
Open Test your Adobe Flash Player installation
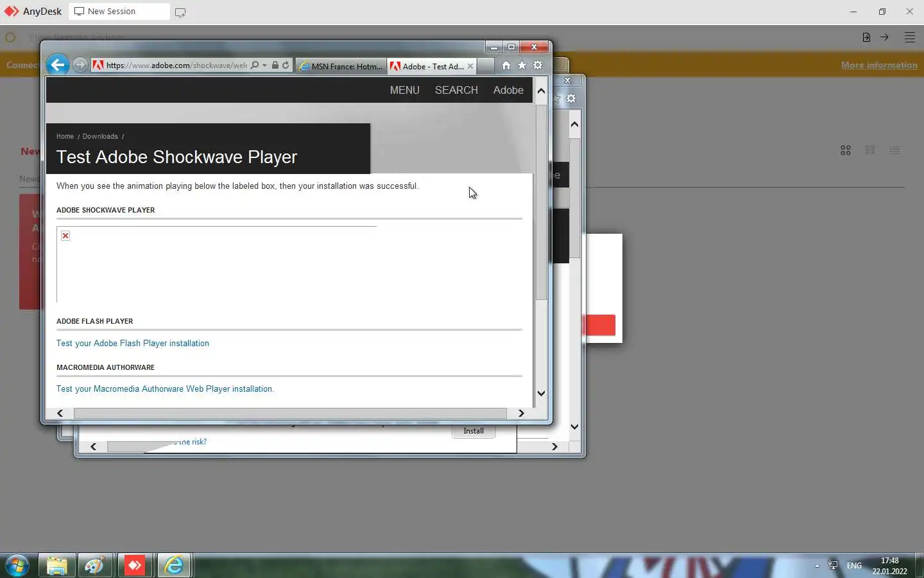[133, 344]
